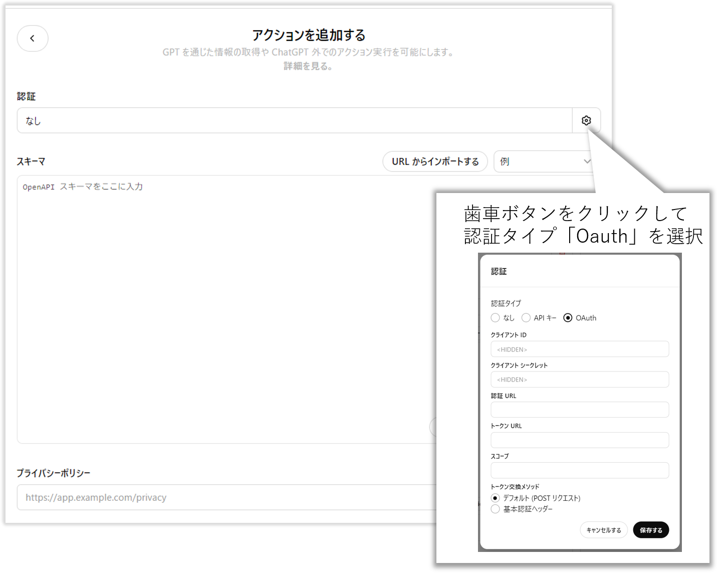Click the スキーマ label
The height and width of the screenshot is (573, 728).
(x=31, y=161)
